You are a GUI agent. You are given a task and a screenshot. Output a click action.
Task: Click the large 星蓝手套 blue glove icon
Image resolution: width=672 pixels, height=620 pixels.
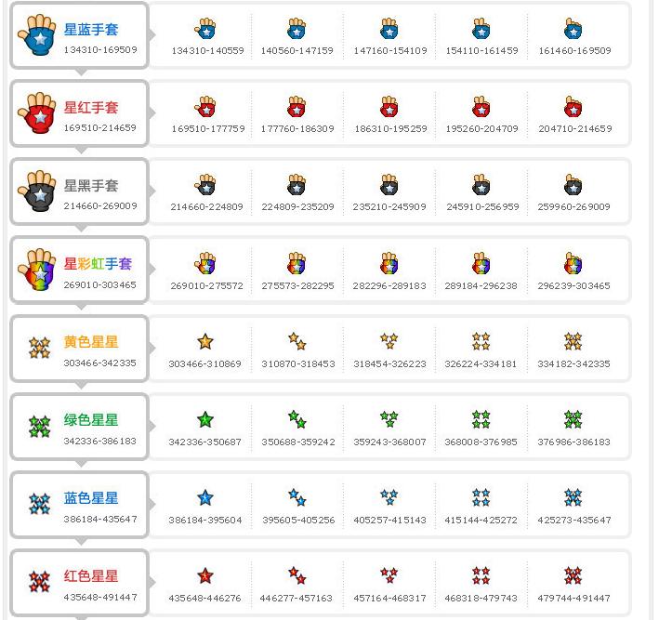tap(37, 34)
